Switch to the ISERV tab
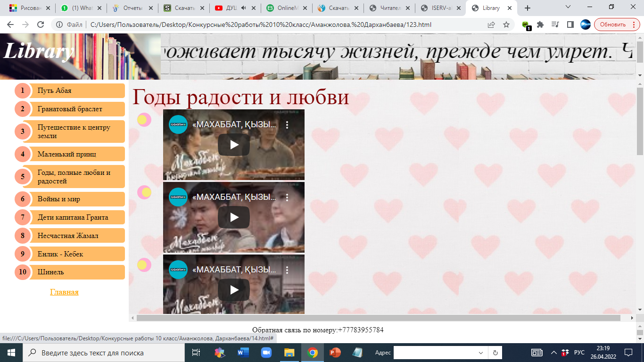The image size is (644, 362). pos(440,8)
